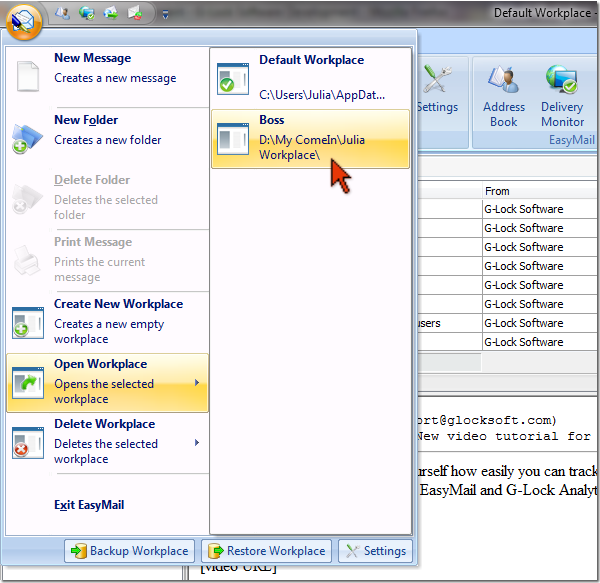This screenshot has width=600, height=583.
Task: Select the first G-Lock Software message row
Action: click(509, 209)
